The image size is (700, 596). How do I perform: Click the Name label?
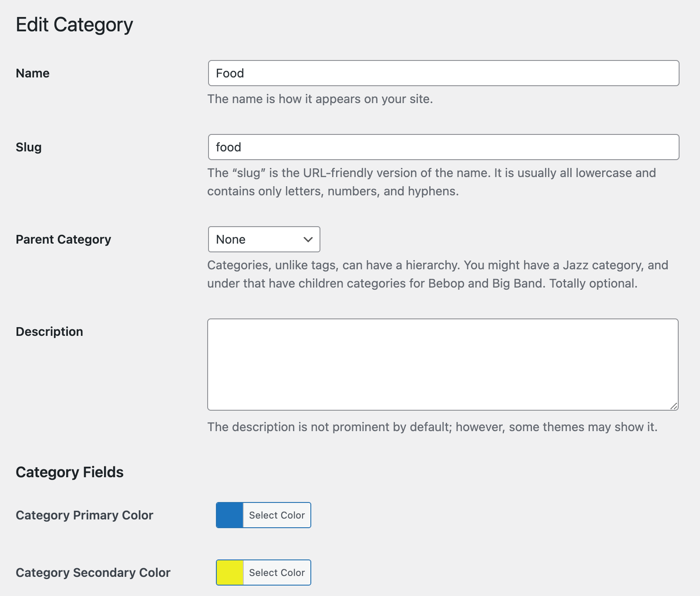point(33,73)
